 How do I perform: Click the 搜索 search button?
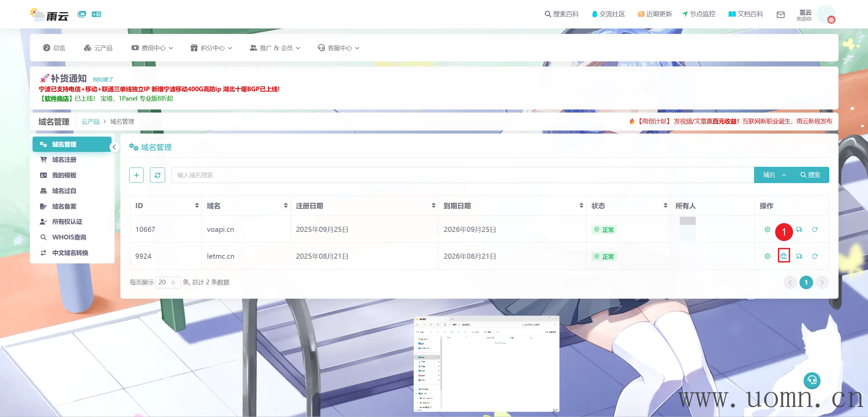click(x=810, y=175)
